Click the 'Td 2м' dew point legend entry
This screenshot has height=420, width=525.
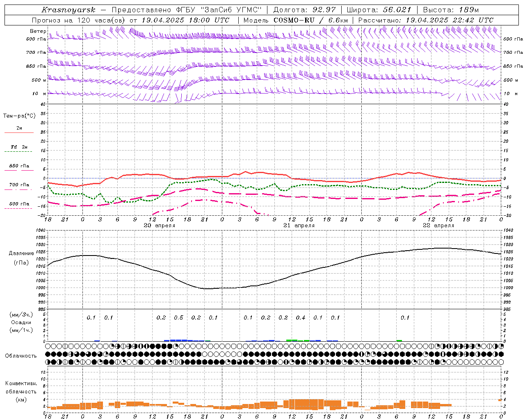pyautogui.click(x=19, y=147)
